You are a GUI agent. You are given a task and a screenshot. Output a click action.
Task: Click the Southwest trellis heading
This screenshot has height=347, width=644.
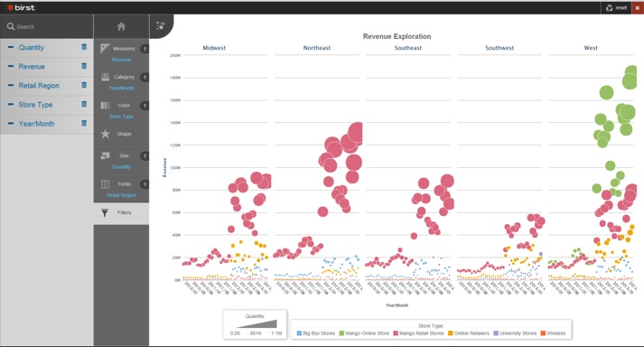tap(499, 48)
